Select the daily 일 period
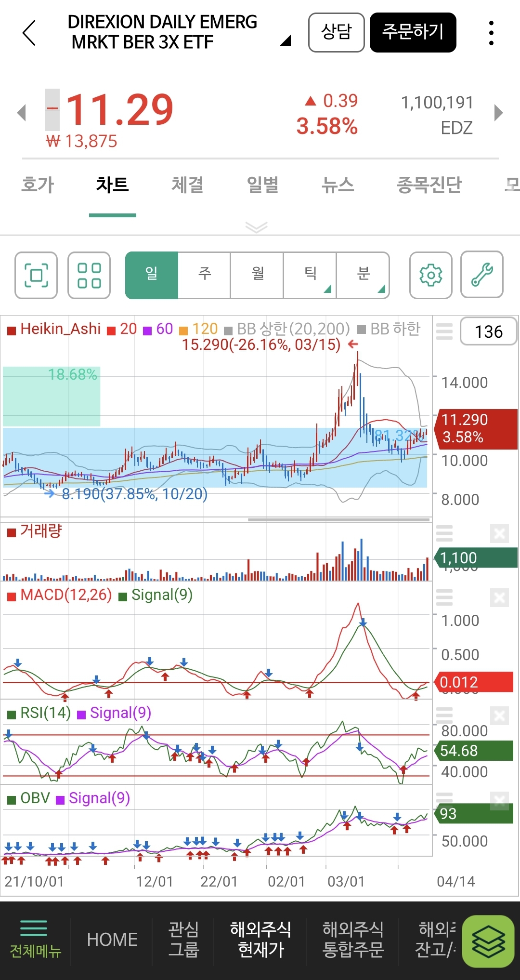Screen dimensions: 520x980 point(152,275)
